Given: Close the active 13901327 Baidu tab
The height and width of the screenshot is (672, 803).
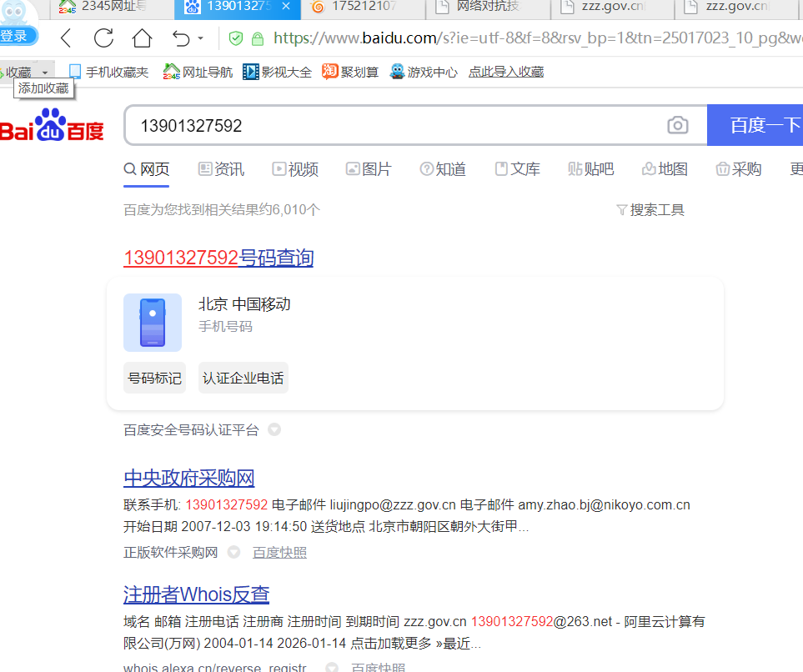Looking at the screenshot, I should [286, 6].
